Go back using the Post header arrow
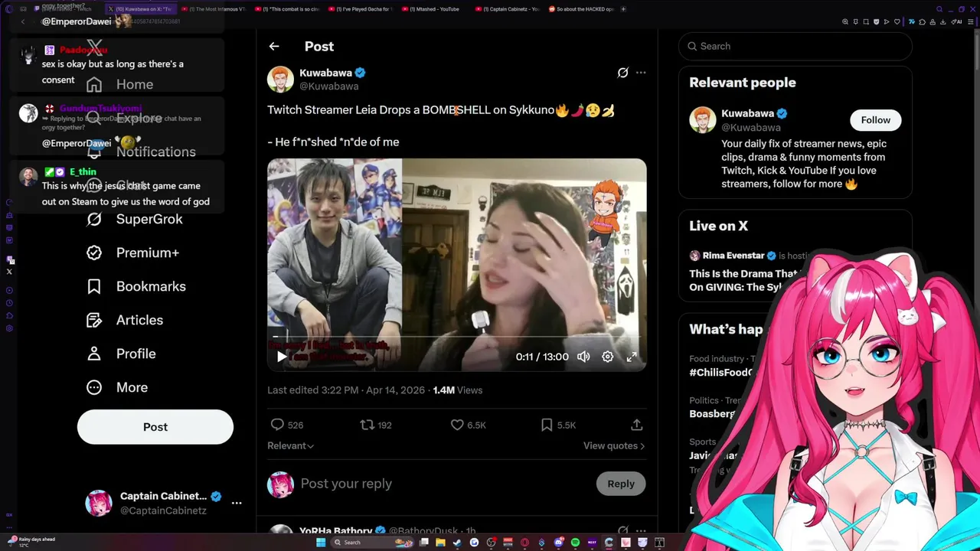Image resolution: width=980 pixels, height=551 pixels. (274, 47)
